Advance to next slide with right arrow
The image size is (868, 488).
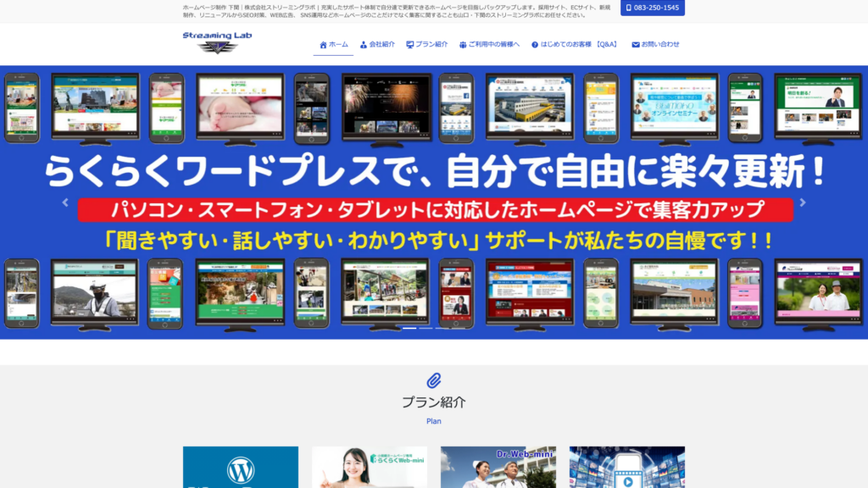pos(803,202)
